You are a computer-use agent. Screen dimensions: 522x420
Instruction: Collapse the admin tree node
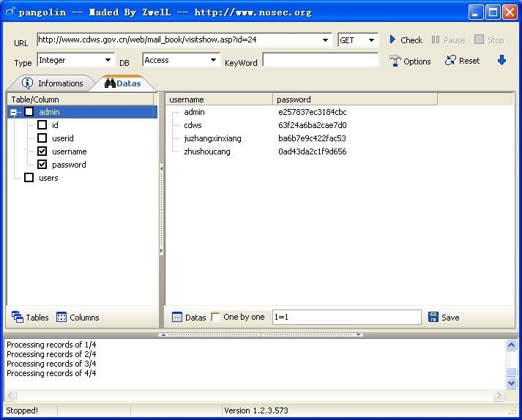[13, 112]
